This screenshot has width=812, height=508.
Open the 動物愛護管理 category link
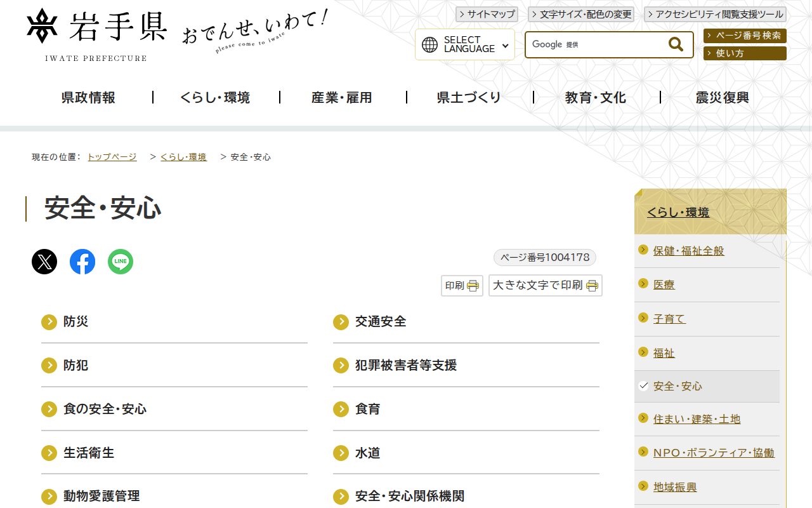101,497
